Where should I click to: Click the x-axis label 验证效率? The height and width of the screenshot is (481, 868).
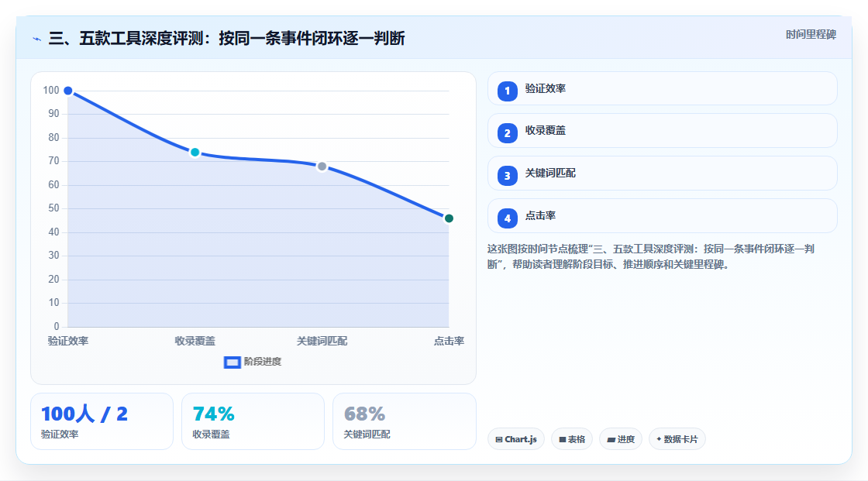click(x=68, y=341)
